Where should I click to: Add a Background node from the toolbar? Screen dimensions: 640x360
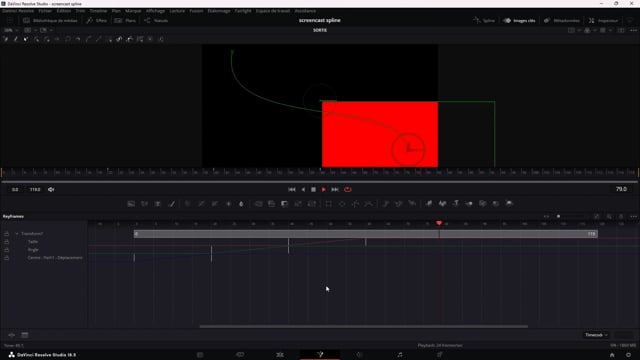click(131, 204)
